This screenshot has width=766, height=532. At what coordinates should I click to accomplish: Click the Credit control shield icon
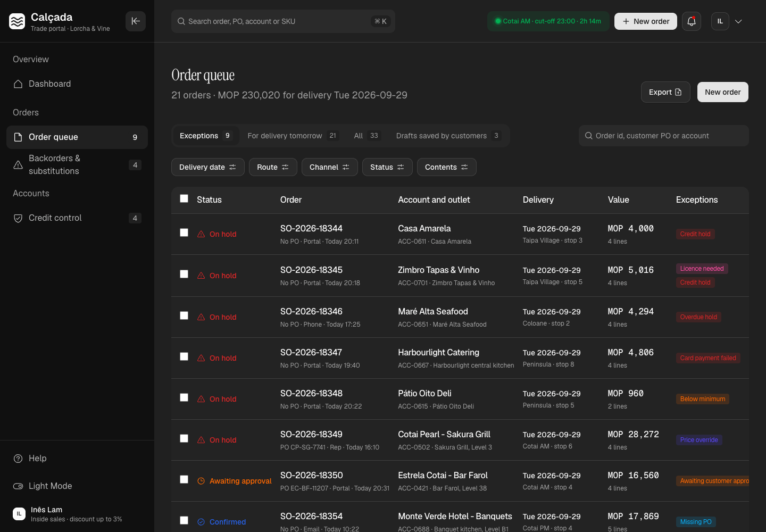pyautogui.click(x=18, y=218)
